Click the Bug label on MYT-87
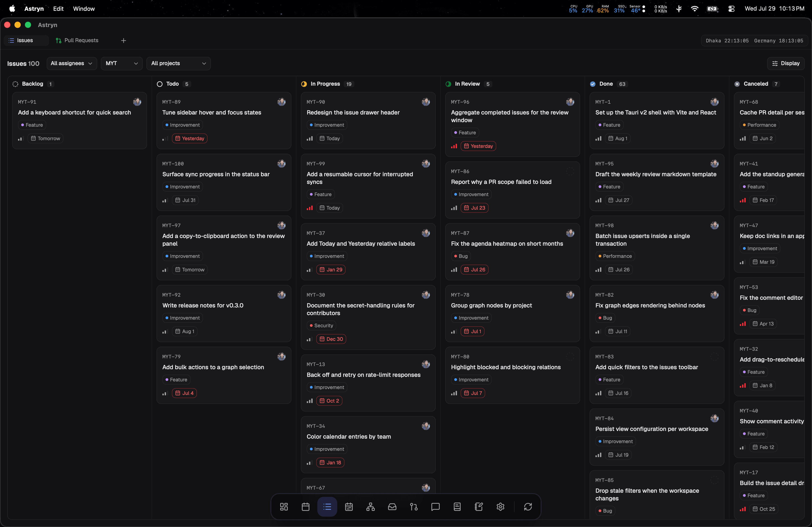Screen dimensions: 812x527 point(461,256)
